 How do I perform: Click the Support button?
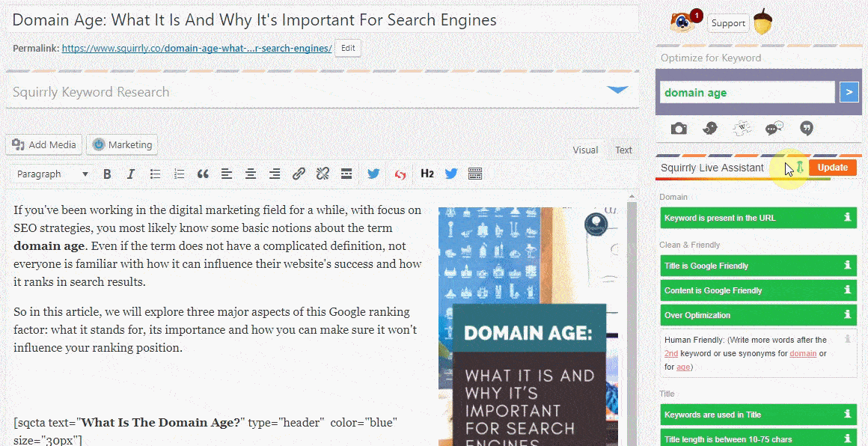pyautogui.click(x=728, y=23)
